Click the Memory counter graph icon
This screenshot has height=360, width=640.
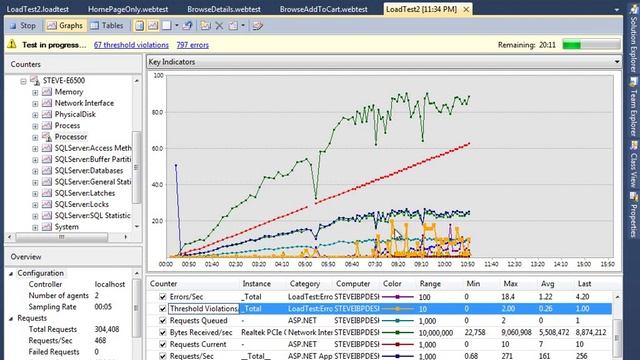tap(47, 92)
